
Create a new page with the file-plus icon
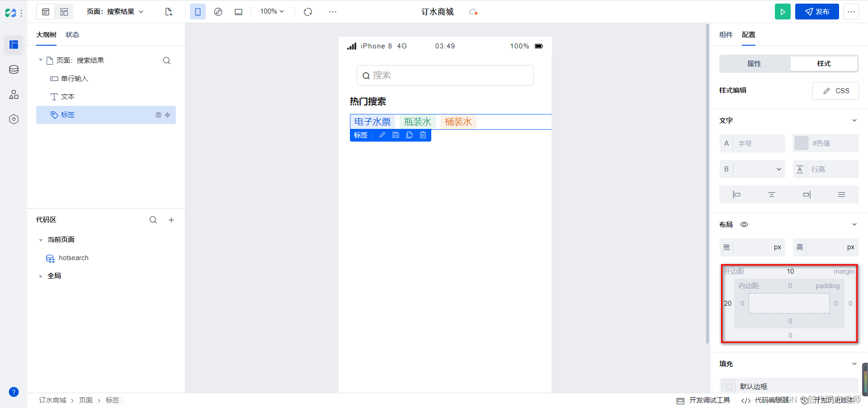169,12
